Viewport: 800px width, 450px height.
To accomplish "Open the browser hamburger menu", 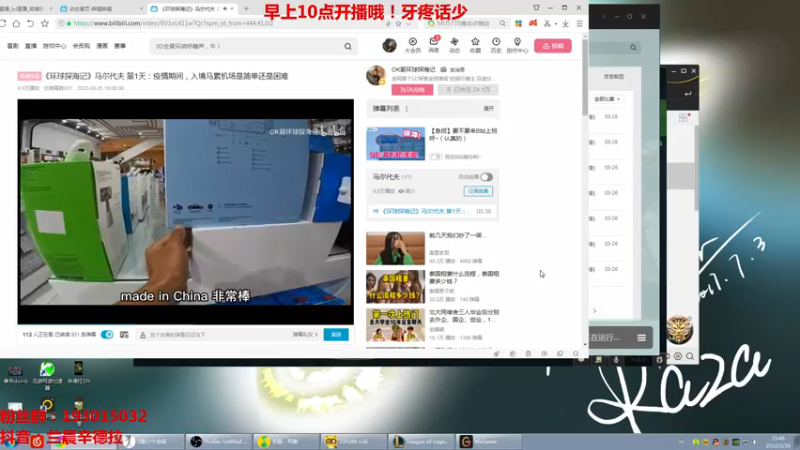I will [579, 23].
